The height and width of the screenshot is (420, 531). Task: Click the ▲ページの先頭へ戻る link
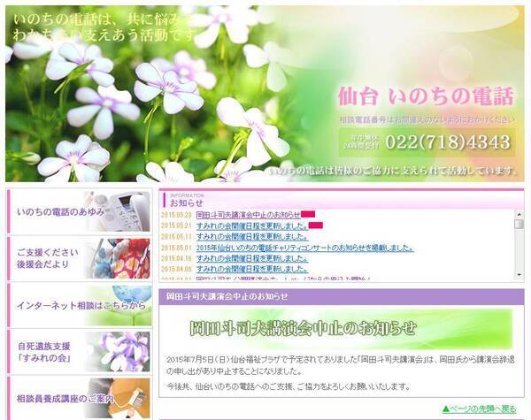tap(479, 409)
